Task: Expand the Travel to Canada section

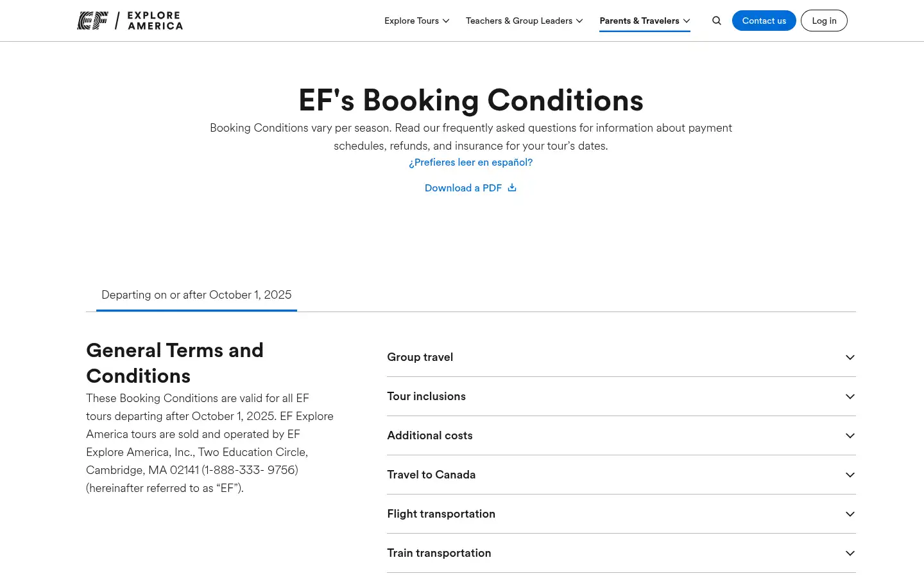Action: [x=621, y=475]
